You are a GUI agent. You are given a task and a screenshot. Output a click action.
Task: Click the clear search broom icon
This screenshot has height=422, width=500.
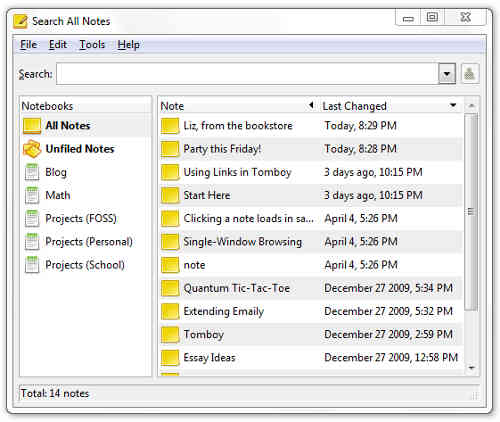470,73
